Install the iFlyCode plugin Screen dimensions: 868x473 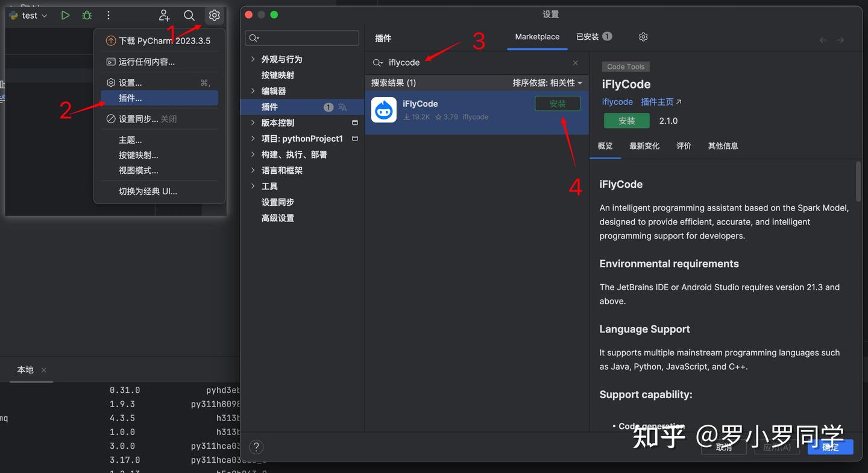pyautogui.click(x=557, y=103)
